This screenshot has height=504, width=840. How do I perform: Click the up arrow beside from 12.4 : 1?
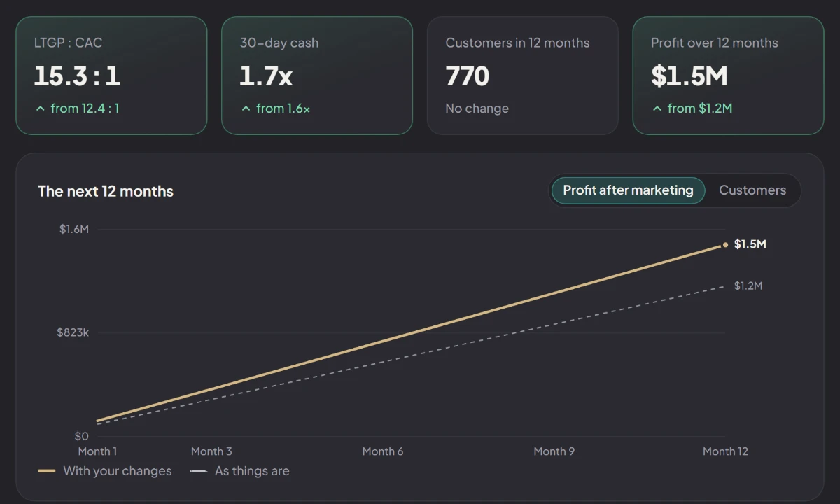(x=40, y=108)
